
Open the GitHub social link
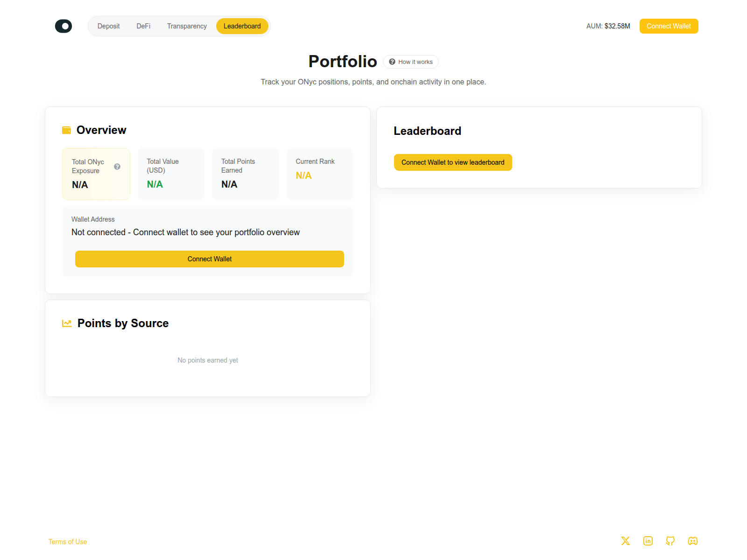click(670, 541)
